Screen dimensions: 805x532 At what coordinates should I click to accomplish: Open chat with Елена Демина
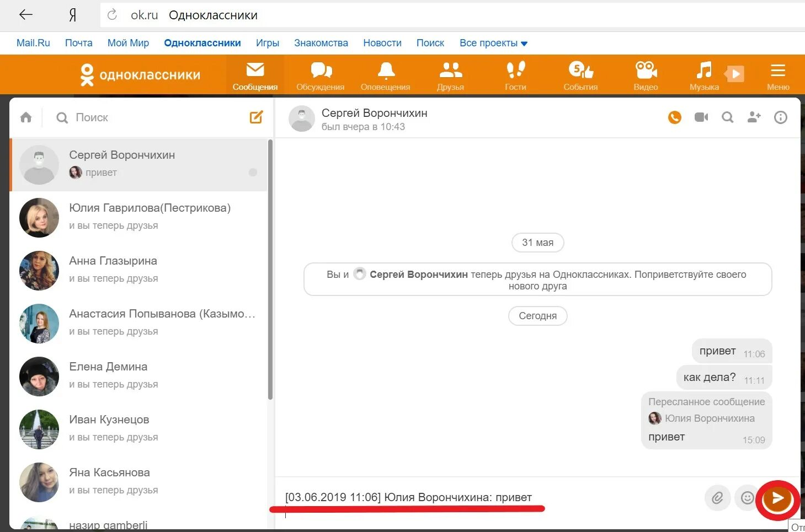[x=138, y=376]
